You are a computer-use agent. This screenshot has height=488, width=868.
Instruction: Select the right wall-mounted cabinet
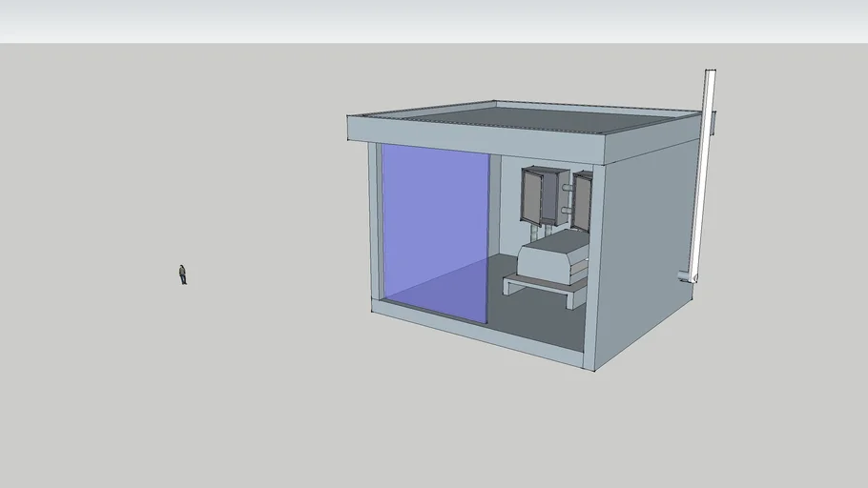582,200
